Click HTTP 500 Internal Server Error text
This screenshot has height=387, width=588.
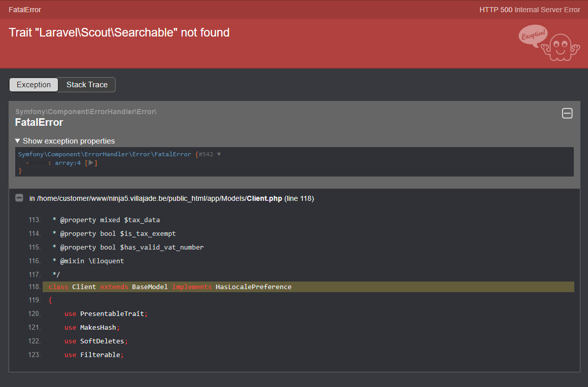530,10
